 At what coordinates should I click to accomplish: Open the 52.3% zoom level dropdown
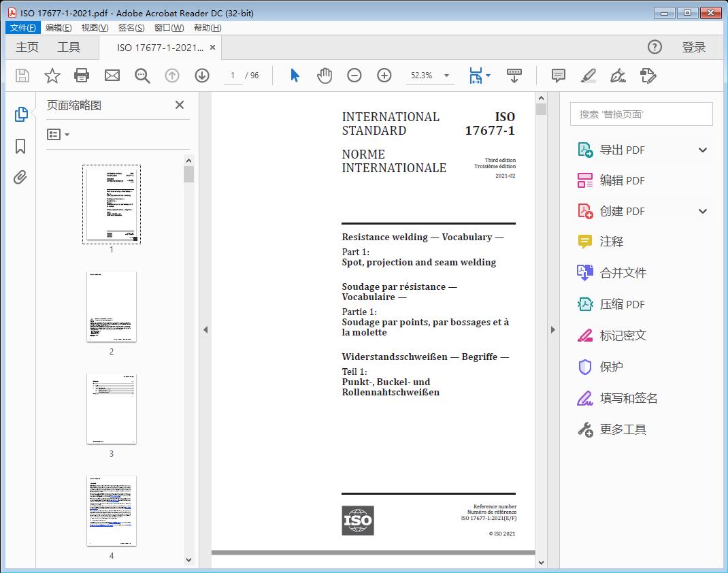pos(446,76)
